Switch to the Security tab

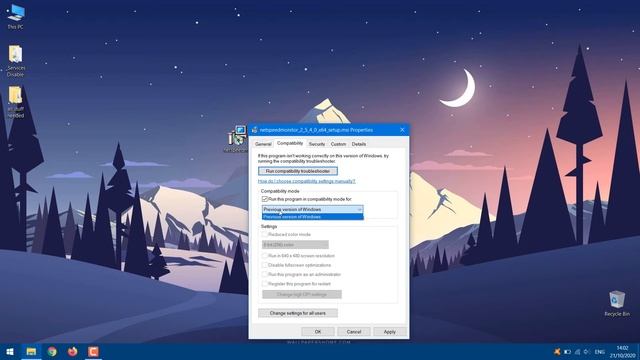pos(317,144)
